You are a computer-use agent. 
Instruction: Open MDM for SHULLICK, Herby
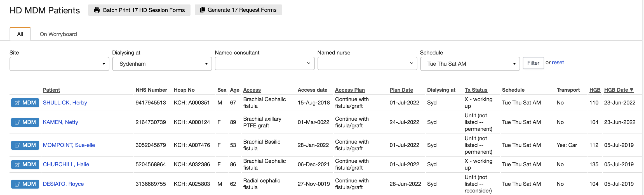tap(25, 103)
